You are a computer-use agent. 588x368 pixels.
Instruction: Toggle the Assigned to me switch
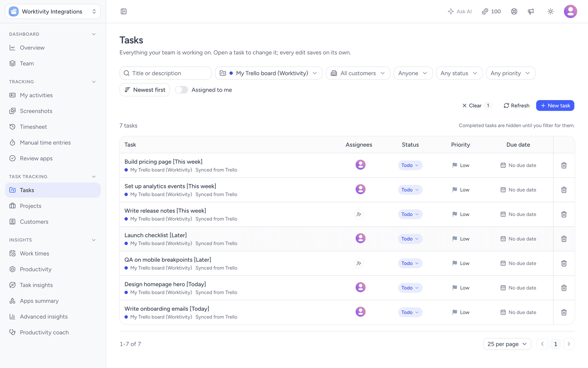182,90
